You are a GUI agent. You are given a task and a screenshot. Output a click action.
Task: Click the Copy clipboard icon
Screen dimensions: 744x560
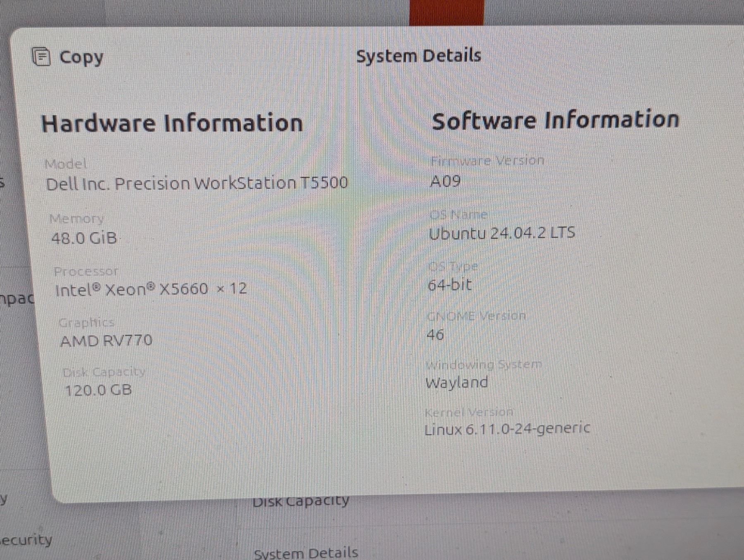pyautogui.click(x=41, y=57)
